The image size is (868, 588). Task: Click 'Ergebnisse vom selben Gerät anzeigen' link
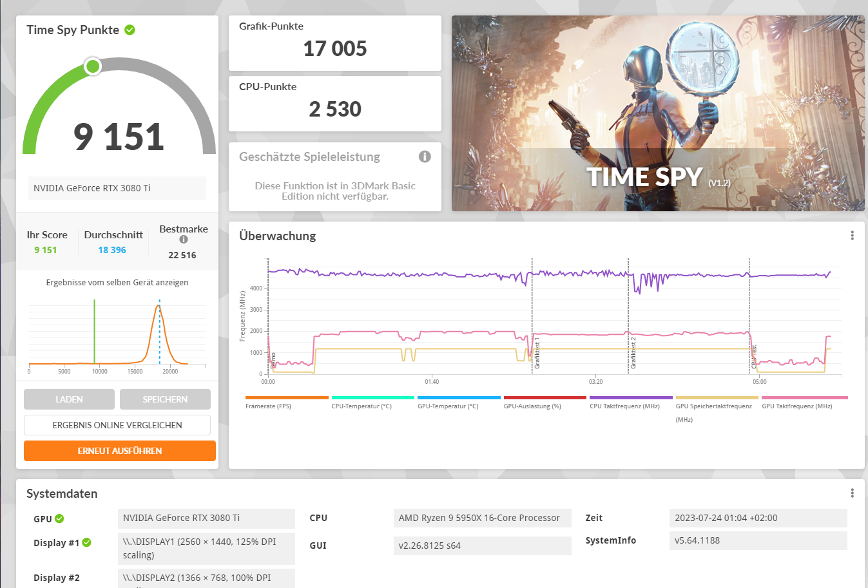[117, 282]
